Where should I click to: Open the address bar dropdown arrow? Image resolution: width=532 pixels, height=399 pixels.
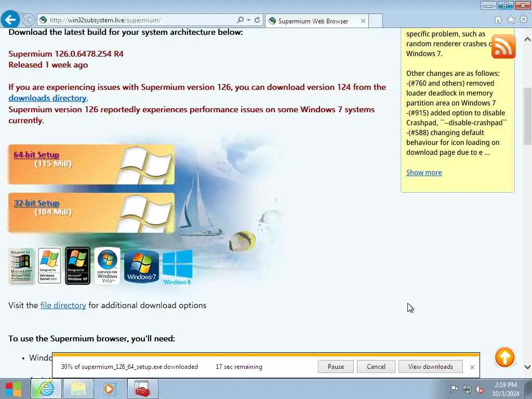249,20
